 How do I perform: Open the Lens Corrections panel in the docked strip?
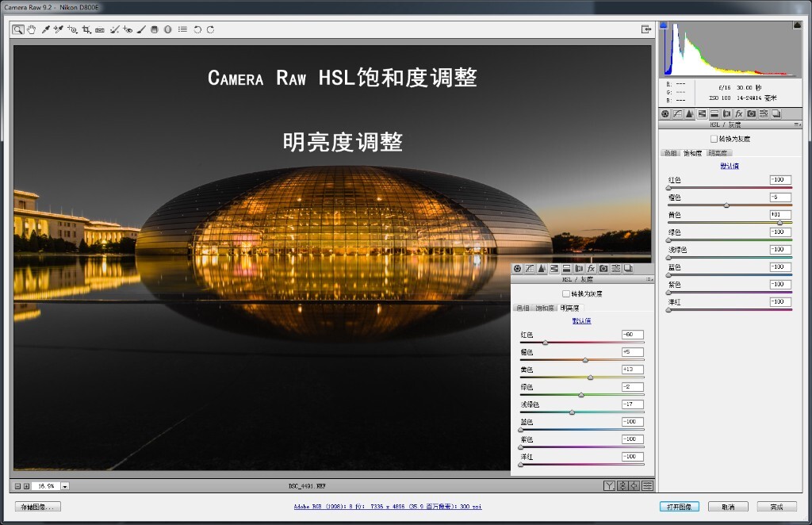click(x=727, y=114)
